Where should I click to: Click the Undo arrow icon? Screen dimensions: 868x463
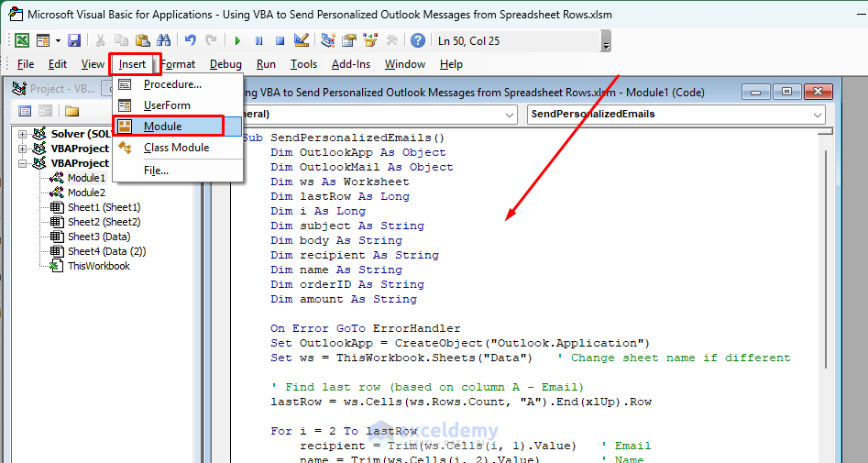(191, 40)
